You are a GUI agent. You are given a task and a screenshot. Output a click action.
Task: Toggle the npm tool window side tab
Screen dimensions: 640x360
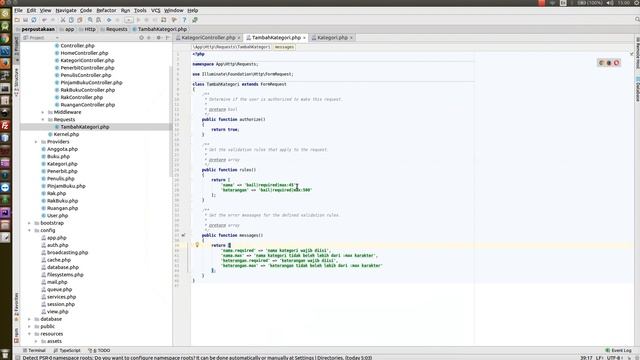[x=16, y=335]
